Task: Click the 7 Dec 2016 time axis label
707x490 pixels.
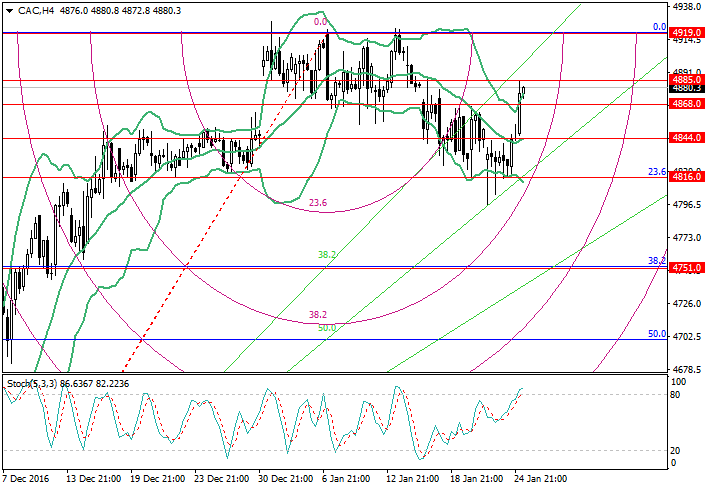Action: coord(26,478)
